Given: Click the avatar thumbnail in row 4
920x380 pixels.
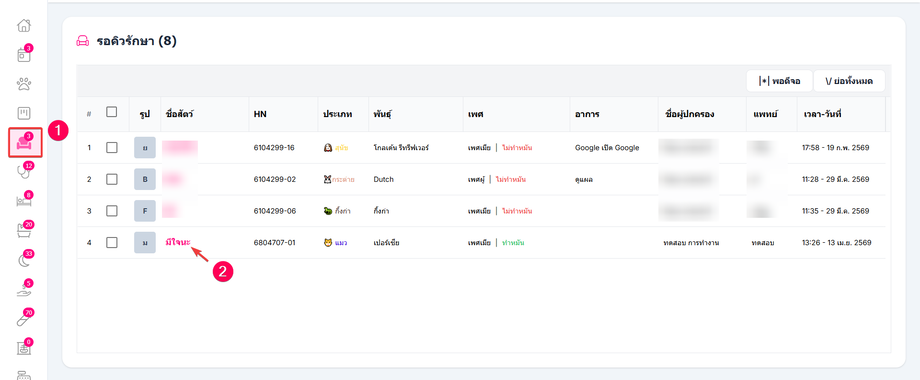Looking at the screenshot, I should tap(145, 243).
